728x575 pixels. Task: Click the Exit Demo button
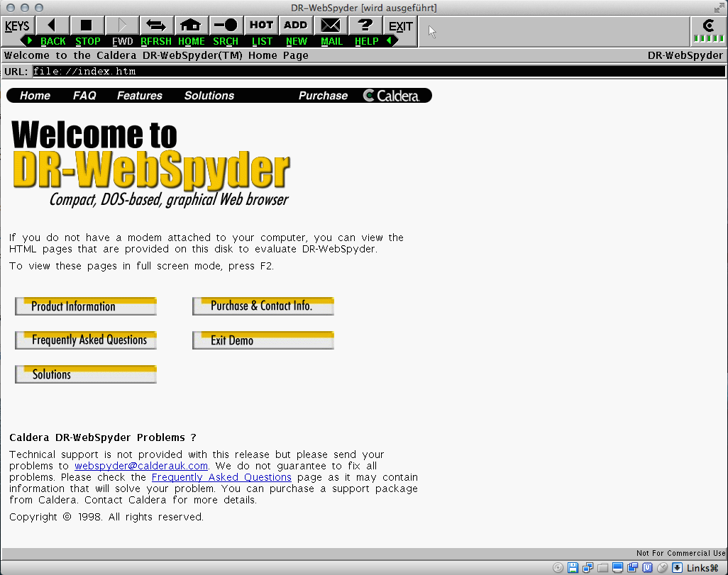pos(263,340)
